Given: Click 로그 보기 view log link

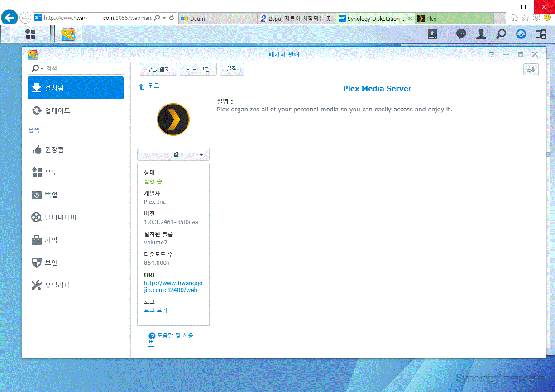Looking at the screenshot, I should pos(156,310).
